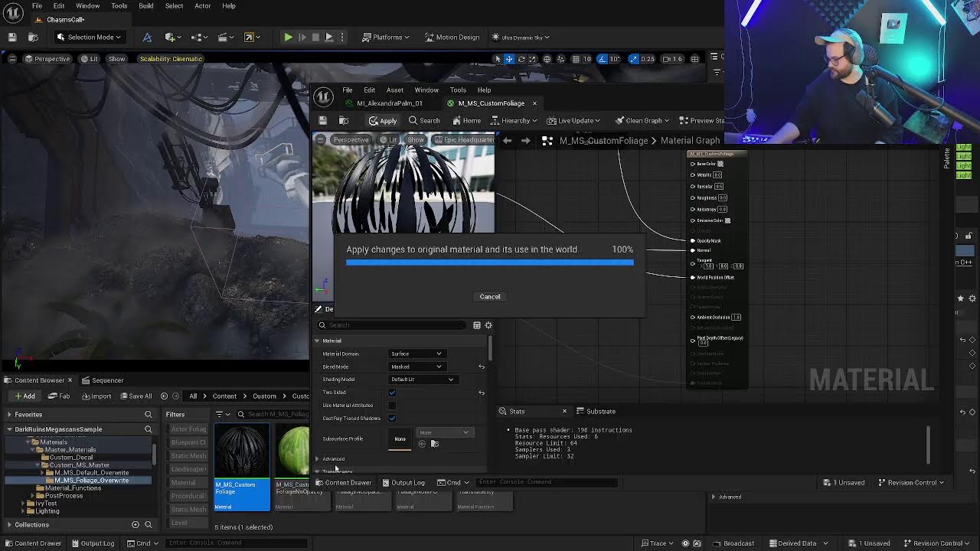Click Home in the material editor toolbar
This screenshot has width=980, height=551.
[x=466, y=120]
